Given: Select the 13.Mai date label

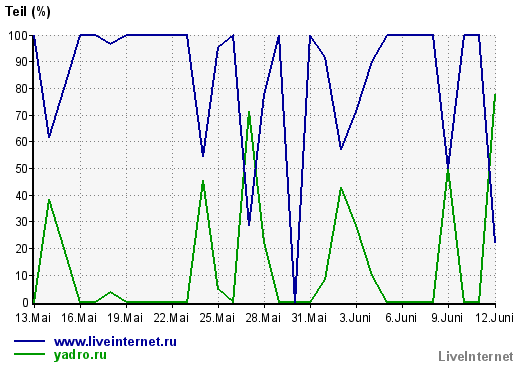Looking at the screenshot, I should pos(33,318).
